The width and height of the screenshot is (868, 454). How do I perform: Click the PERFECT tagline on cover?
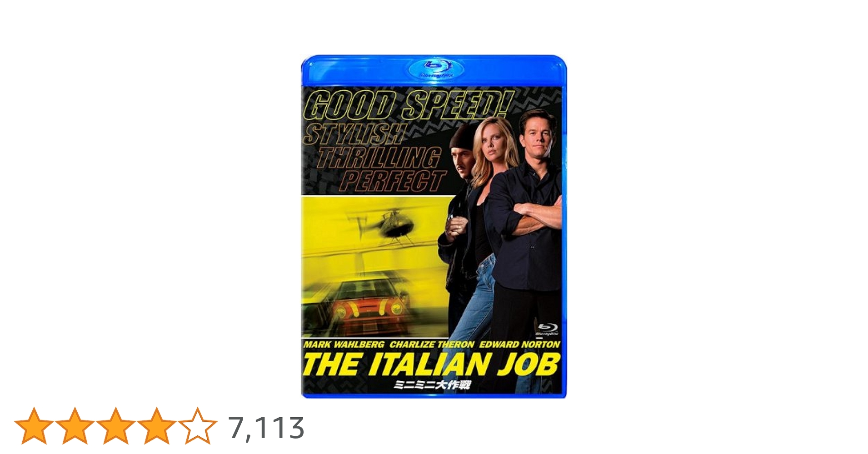coord(394,181)
